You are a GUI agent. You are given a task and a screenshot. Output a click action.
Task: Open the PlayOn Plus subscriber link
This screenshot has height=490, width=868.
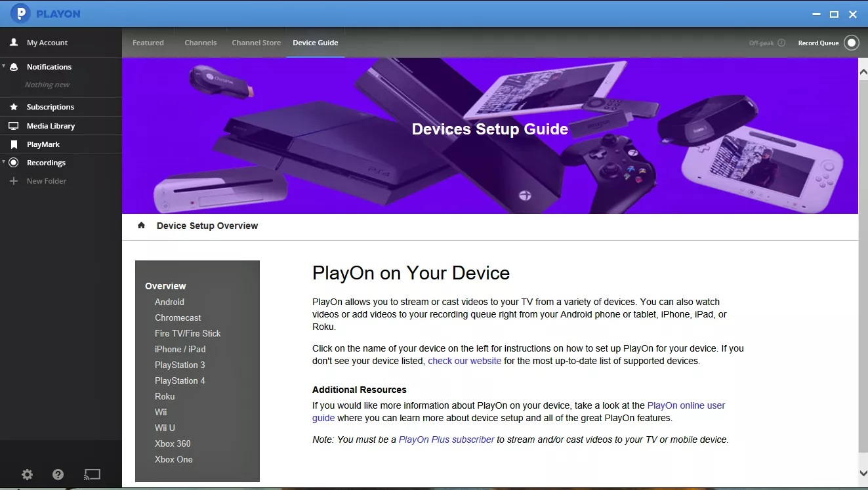(446, 439)
